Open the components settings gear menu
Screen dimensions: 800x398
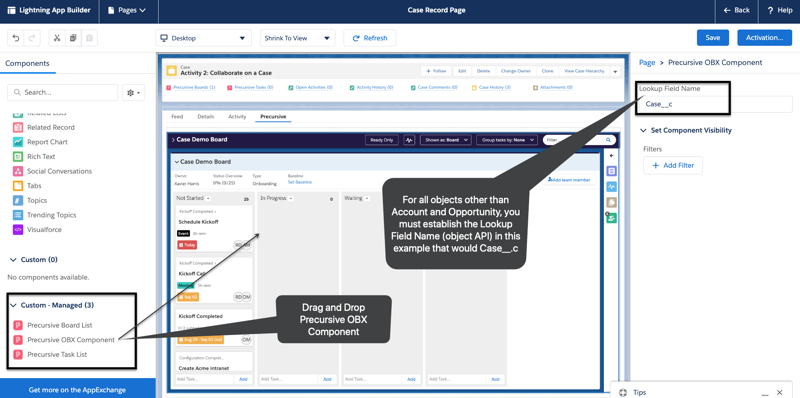coord(134,92)
